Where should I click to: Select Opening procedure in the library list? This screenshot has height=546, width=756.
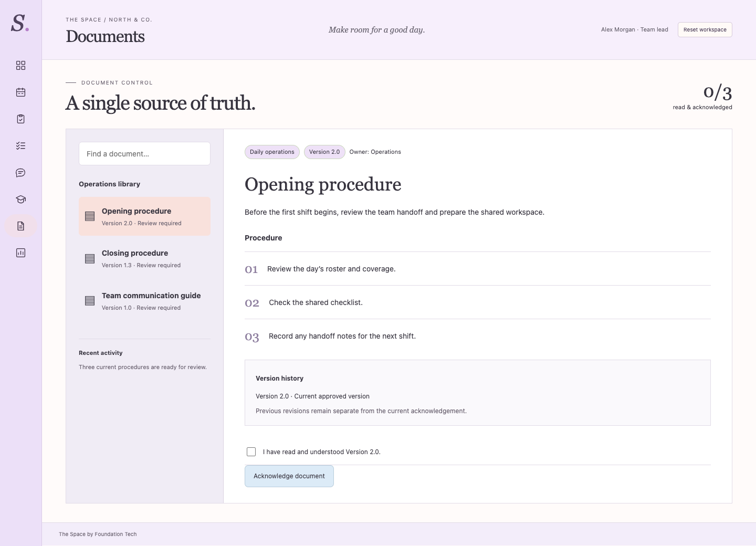coord(144,216)
